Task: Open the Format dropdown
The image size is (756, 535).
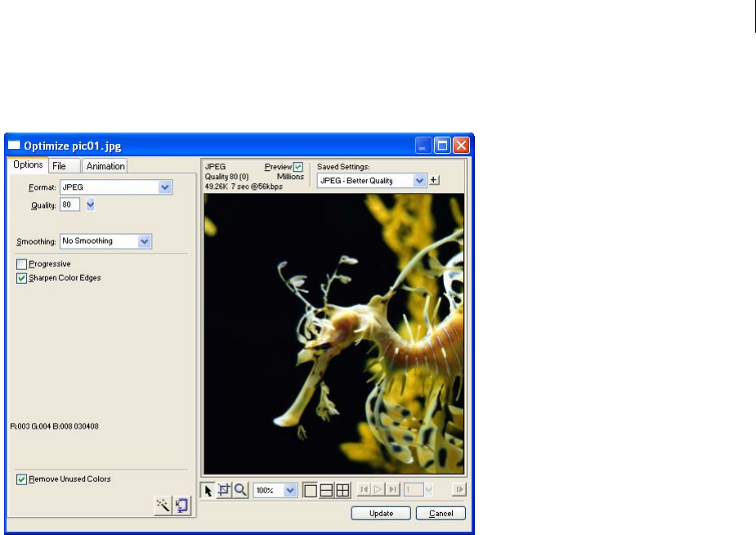Action: click(165, 187)
